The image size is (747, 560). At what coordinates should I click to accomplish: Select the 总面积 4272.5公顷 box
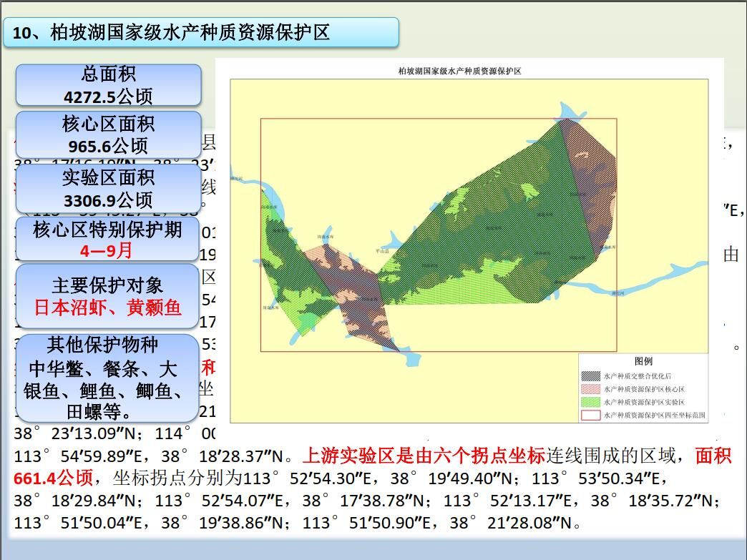(x=108, y=85)
